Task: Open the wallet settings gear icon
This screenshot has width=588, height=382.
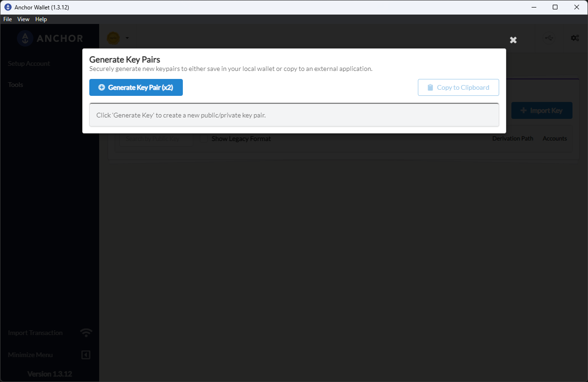Action: 574,38
